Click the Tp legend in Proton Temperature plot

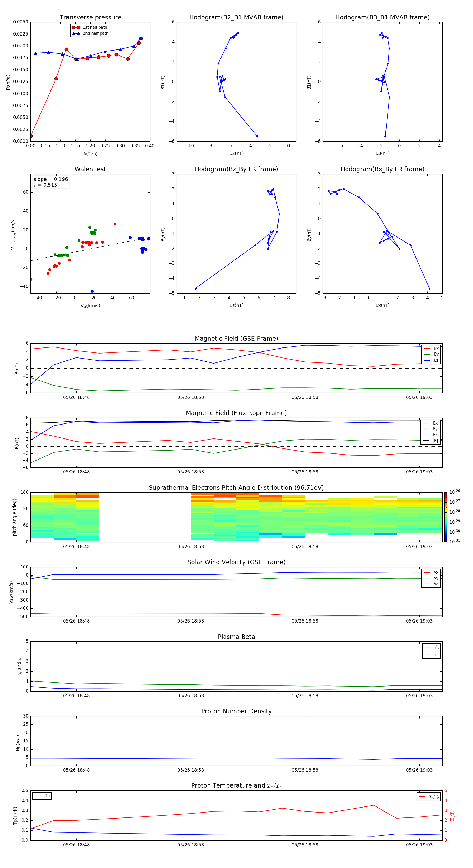(x=42, y=796)
